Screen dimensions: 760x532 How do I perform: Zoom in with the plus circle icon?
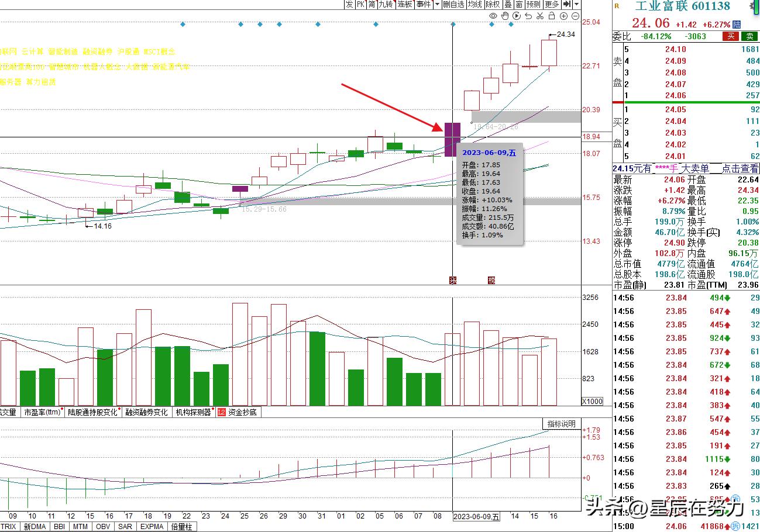[563, 16]
